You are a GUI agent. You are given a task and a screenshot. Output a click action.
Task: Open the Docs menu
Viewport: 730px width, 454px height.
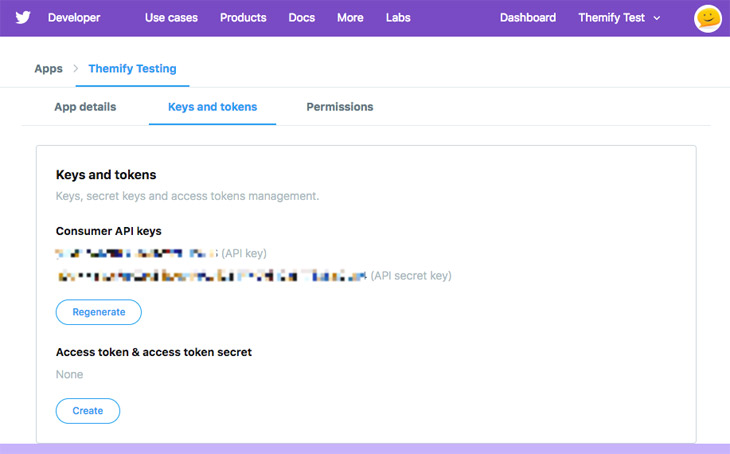pos(302,18)
